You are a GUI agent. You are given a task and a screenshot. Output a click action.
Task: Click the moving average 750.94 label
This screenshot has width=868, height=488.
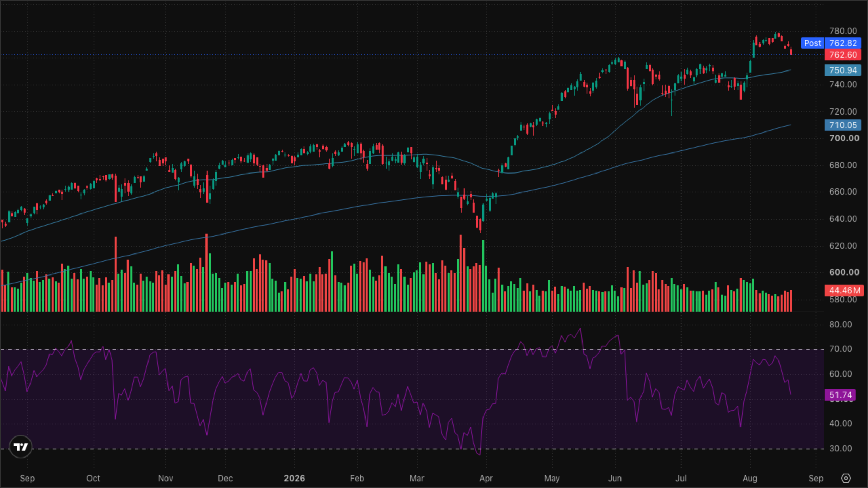click(x=843, y=70)
